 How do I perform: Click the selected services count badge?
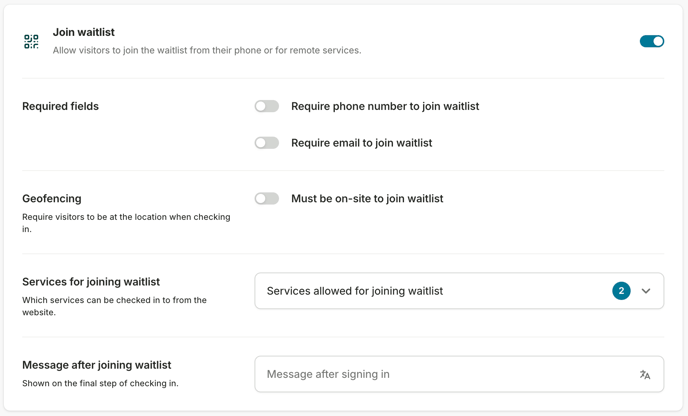pyautogui.click(x=621, y=291)
